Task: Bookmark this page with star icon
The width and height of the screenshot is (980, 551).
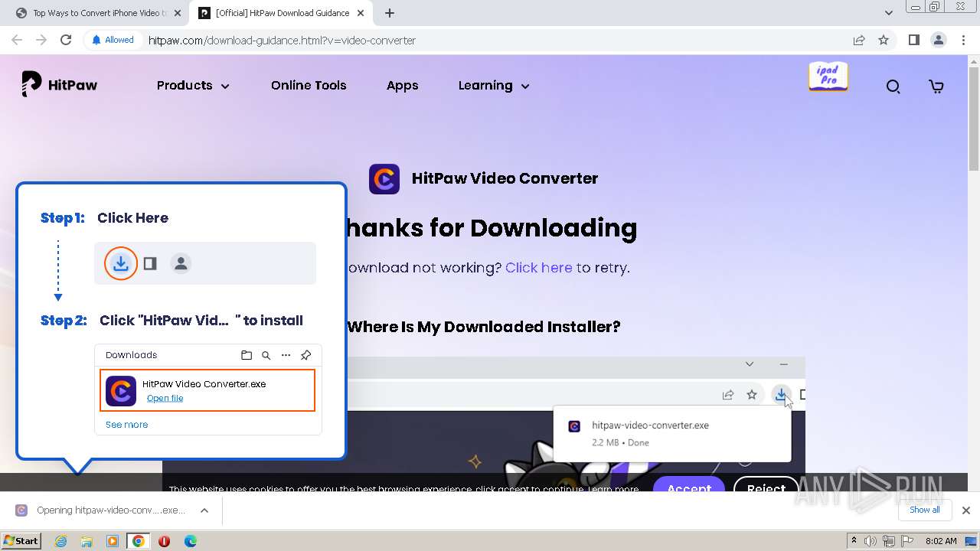Action: click(884, 40)
